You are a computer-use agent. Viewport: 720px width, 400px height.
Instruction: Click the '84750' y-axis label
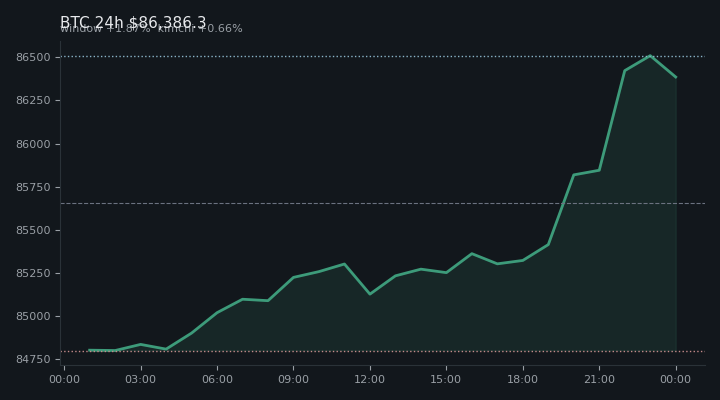click(x=33, y=360)
